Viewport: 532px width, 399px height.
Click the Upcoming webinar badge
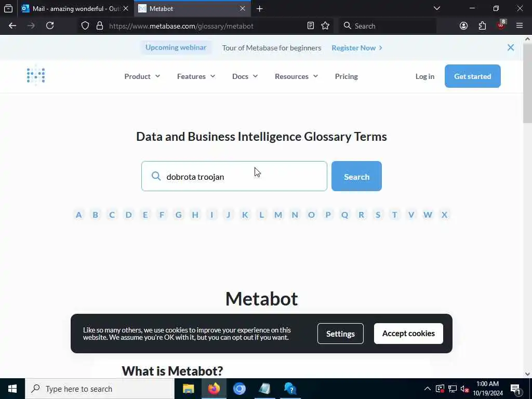pos(176,47)
